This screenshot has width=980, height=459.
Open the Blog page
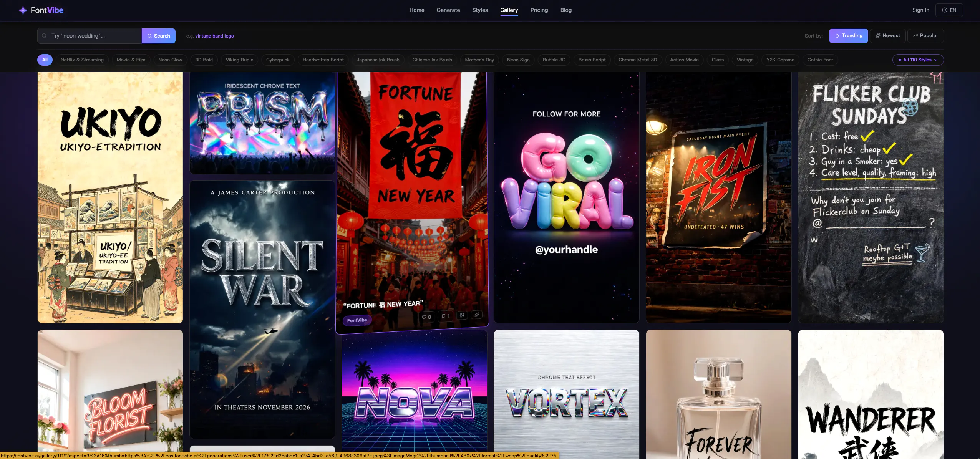(x=566, y=10)
